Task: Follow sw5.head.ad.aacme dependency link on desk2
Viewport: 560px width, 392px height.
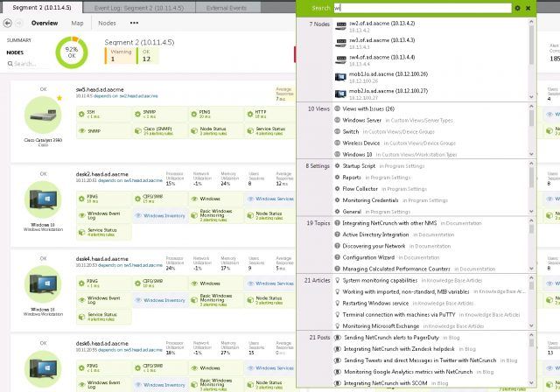Action: (x=143, y=180)
